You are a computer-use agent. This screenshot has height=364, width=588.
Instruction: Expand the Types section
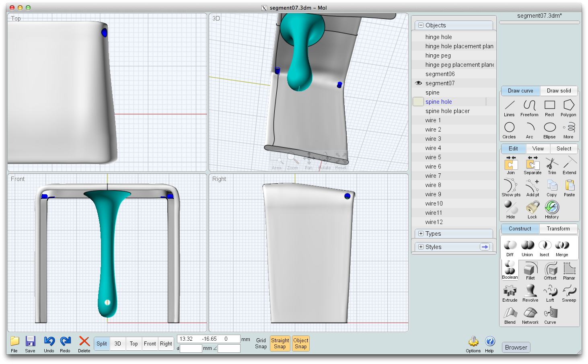(x=421, y=234)
